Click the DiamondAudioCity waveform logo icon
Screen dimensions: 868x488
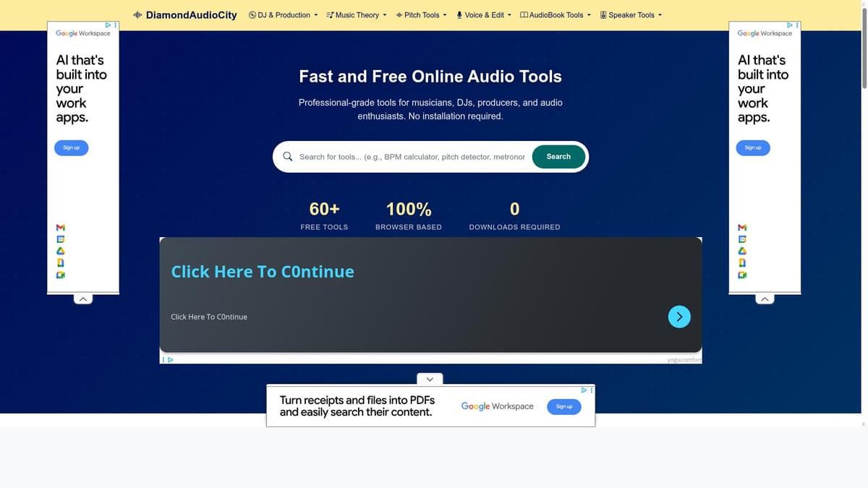click(137, 14)
